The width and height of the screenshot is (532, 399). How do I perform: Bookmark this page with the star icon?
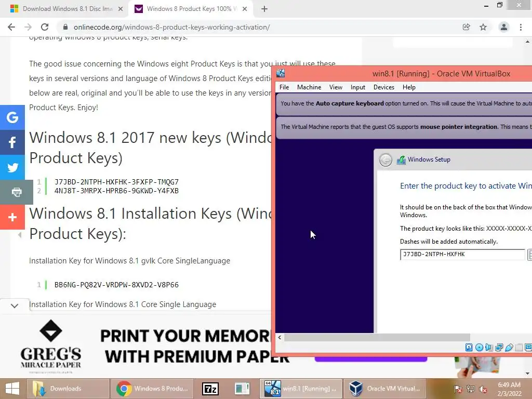pyautogui.click(x=483, y=27)
